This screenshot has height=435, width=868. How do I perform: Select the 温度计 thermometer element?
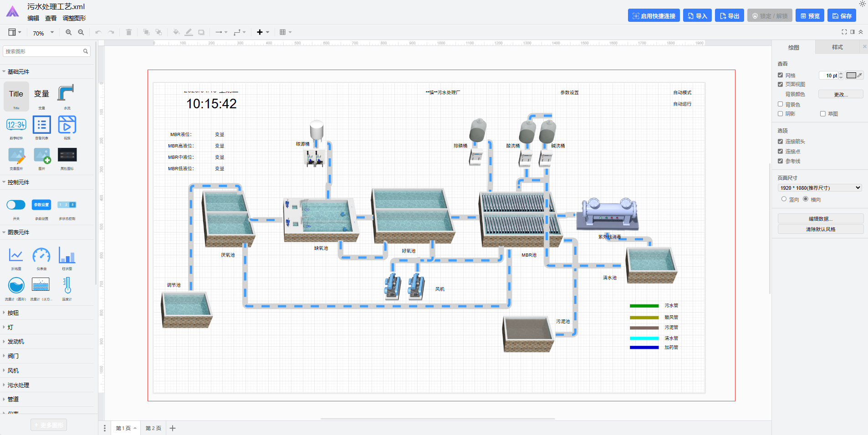(67, 286)
